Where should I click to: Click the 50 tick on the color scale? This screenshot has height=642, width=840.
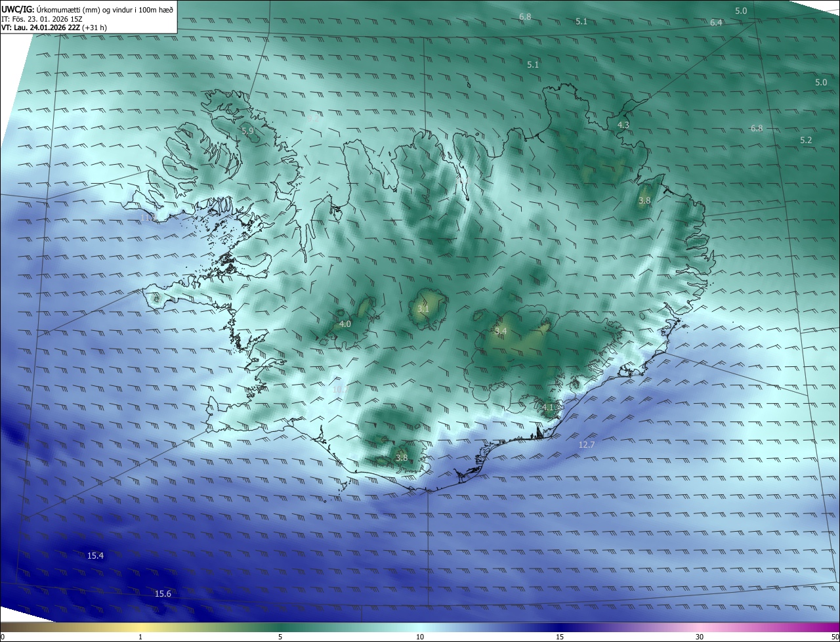click(x=834, y=637)
